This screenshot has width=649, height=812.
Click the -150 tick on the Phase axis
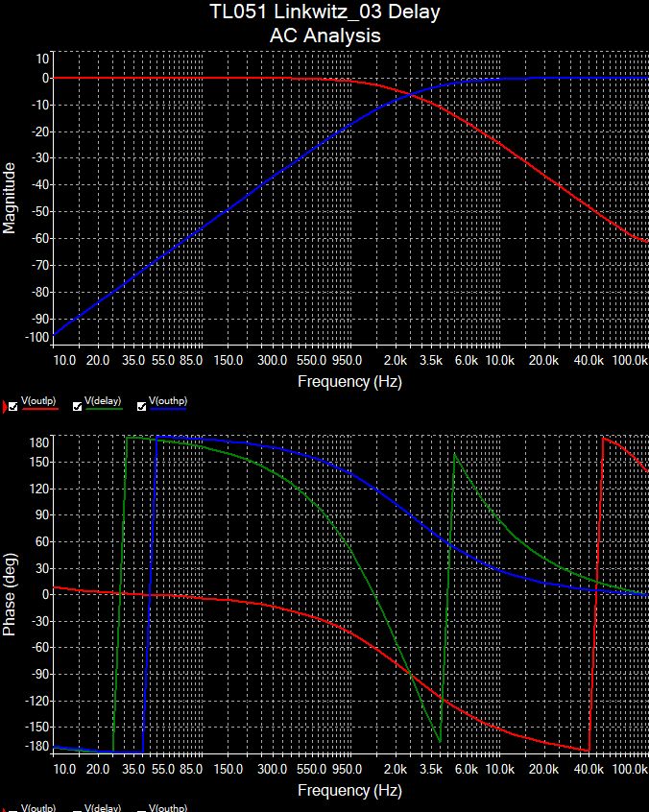(x=36, y=728)
